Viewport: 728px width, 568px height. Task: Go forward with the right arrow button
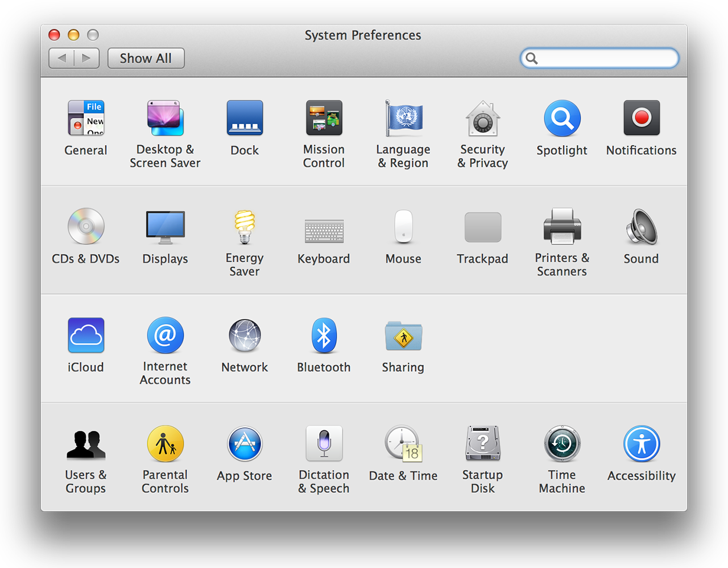pyautogui.click(x=86, y=58)
